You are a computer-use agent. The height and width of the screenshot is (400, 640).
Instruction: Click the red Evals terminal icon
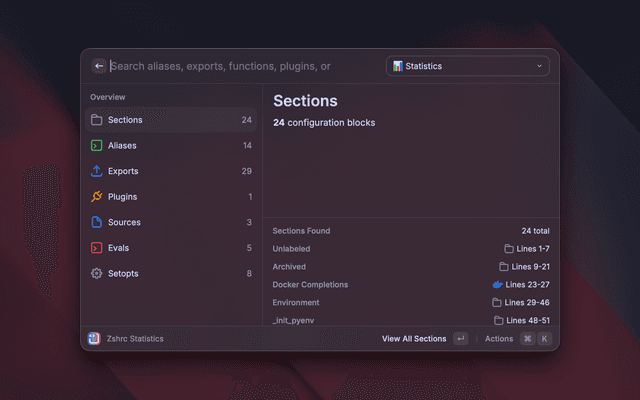97,248
